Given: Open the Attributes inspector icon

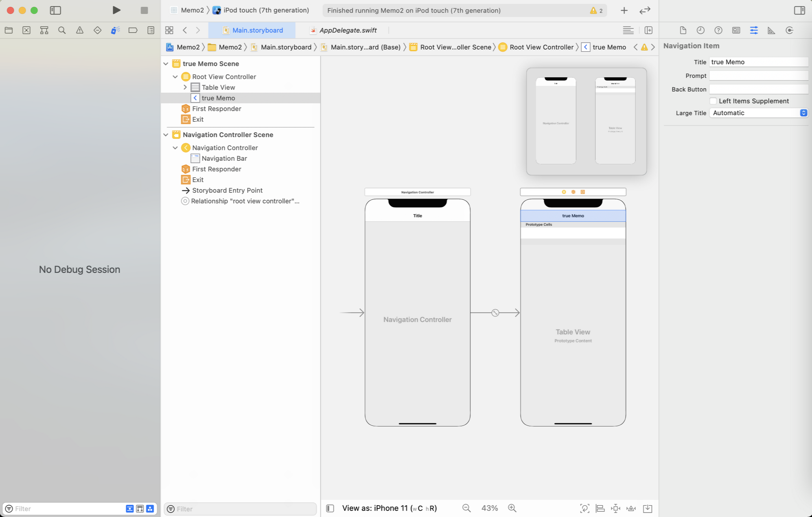Looking at the screenshot, I should pyautogui.click(x=753, y=30).
